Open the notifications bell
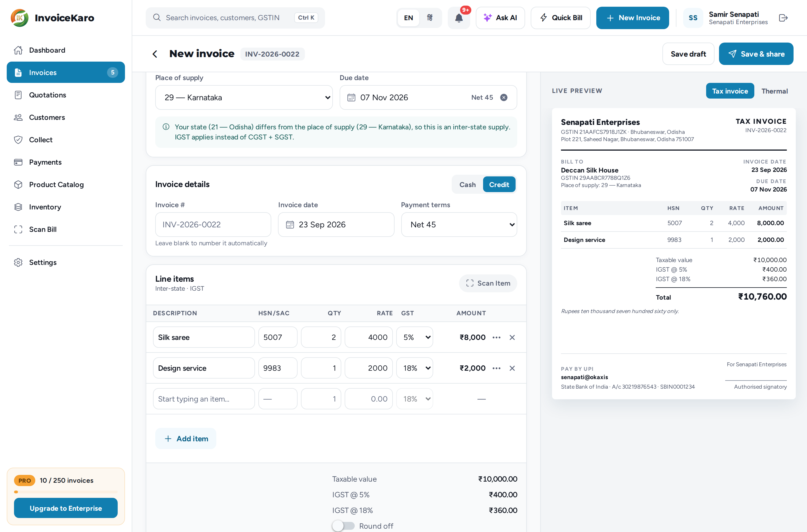The image size is (807, 532). 459,18
